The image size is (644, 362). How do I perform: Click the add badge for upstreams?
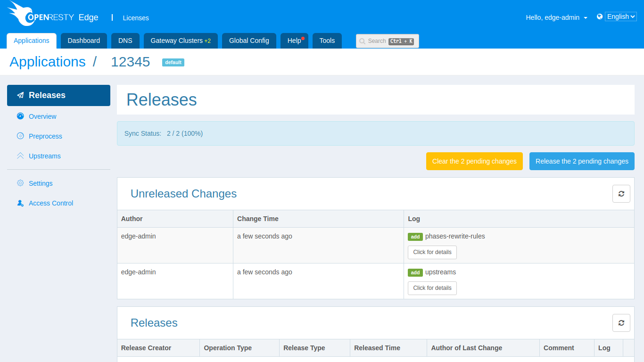415,272
